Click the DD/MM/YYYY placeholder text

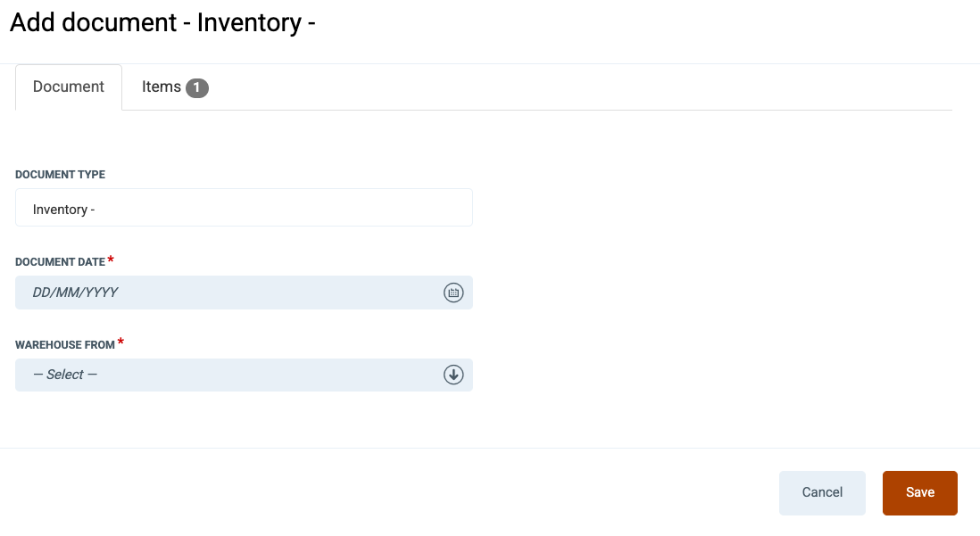pyautogui.click(x=75, y=293)
